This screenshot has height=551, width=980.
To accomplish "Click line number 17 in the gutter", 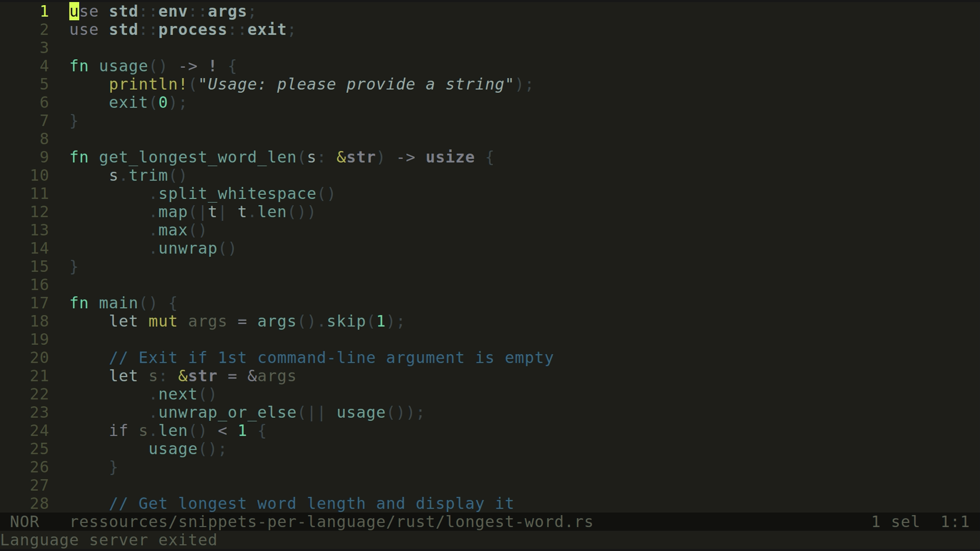I will [39, 303].
